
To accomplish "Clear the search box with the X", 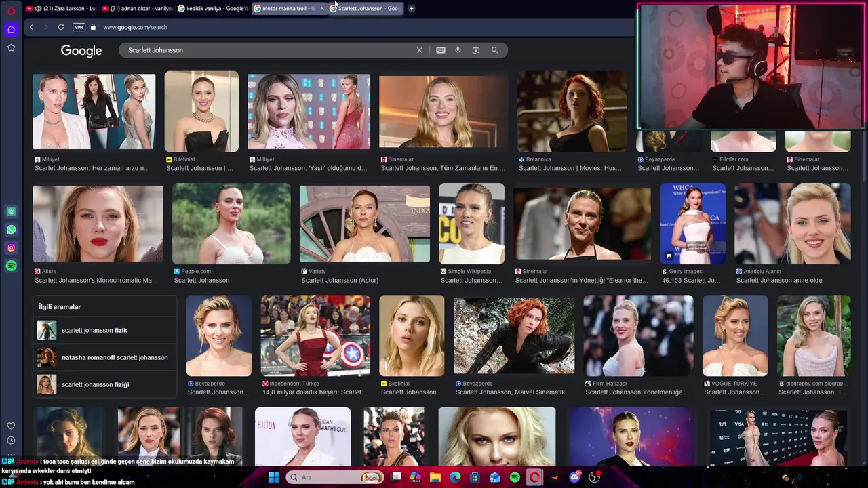I will (x=419, y=50).
